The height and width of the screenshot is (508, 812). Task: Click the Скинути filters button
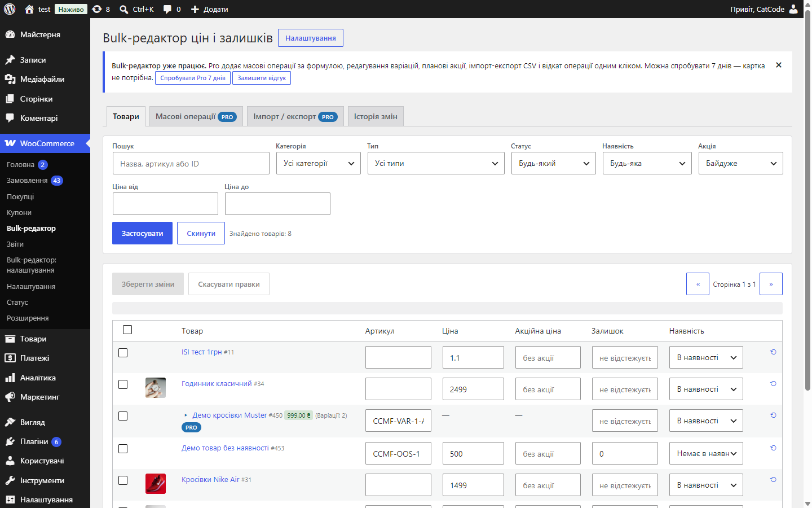[201, 233]
